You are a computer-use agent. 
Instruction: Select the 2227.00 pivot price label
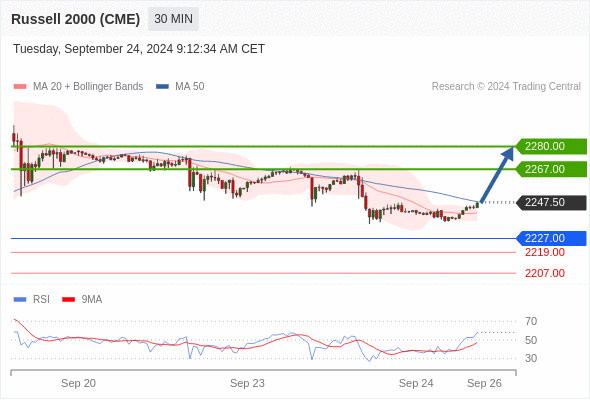point(551,239)
